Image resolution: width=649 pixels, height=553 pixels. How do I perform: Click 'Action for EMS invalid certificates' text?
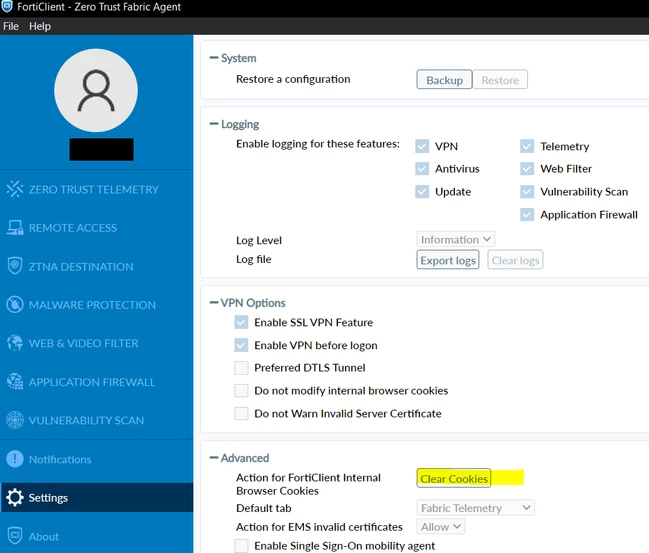319,527
